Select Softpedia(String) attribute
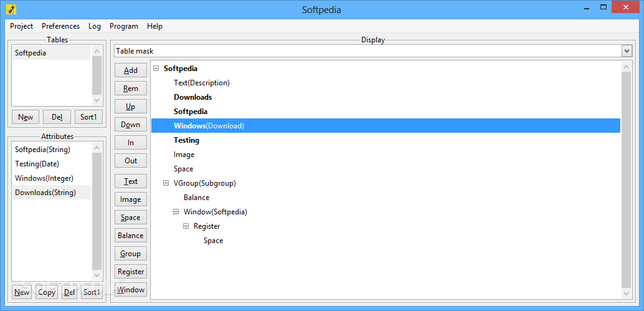The image size is (644, 311). pos(52,150)
